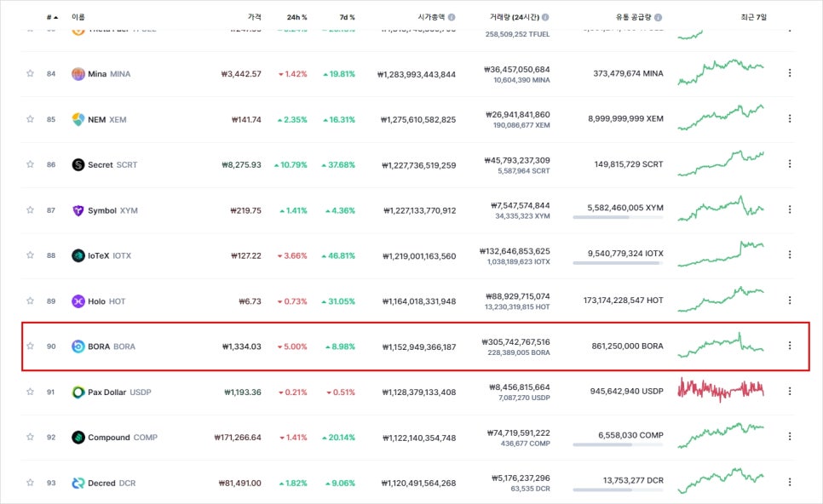823x504 pixels.
Task: Open the more options menu for Holo
Action: click(790, 300)
